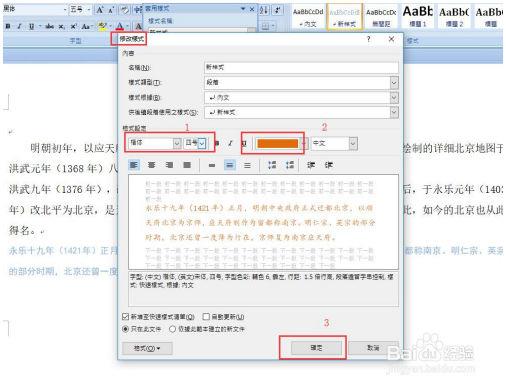The height and width of the screenshot is (389, 506).
Task: Click increase paragraph spacing icon
Action: [272, 165]
